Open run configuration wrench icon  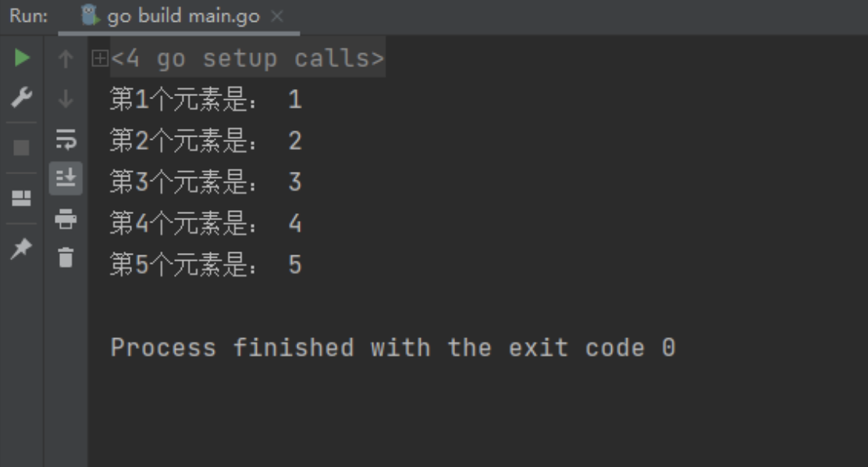point(22,98)
